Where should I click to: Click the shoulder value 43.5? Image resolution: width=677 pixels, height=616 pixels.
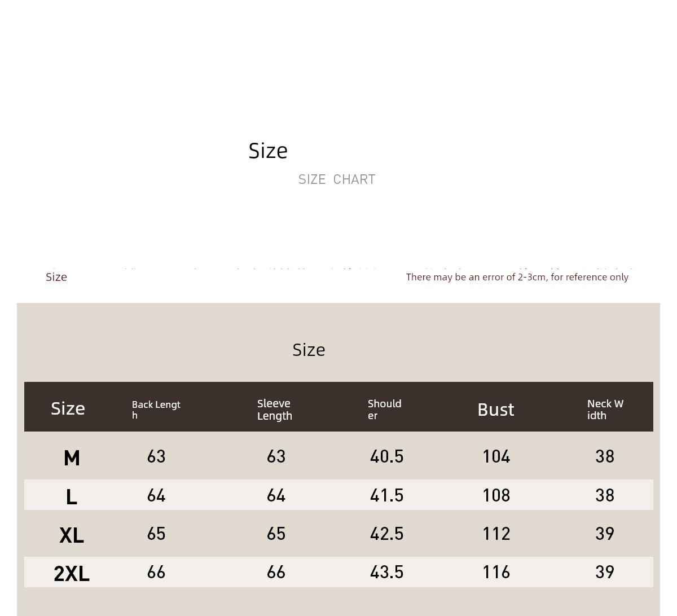tap(387, 572)
